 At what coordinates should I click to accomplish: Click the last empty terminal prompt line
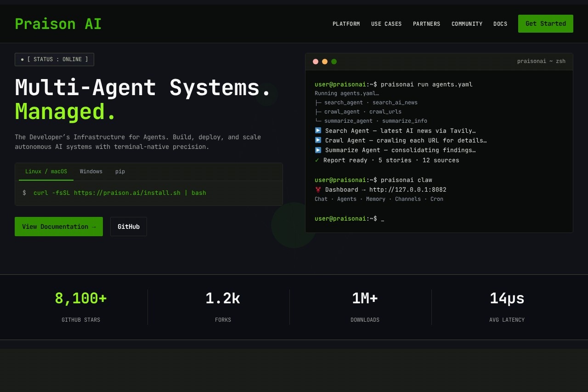click(349, 218)
